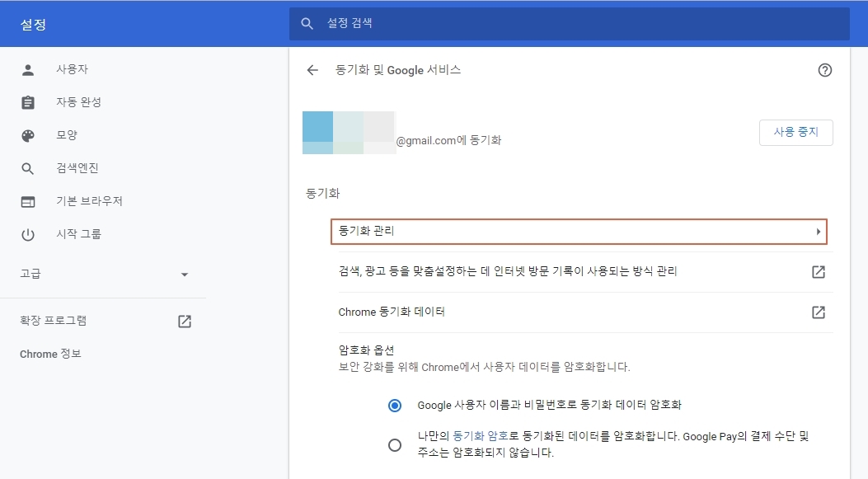This screenshot has width=868, height=479.
Task: Click the right arrow on 동기화 관리
Action: 819,232
